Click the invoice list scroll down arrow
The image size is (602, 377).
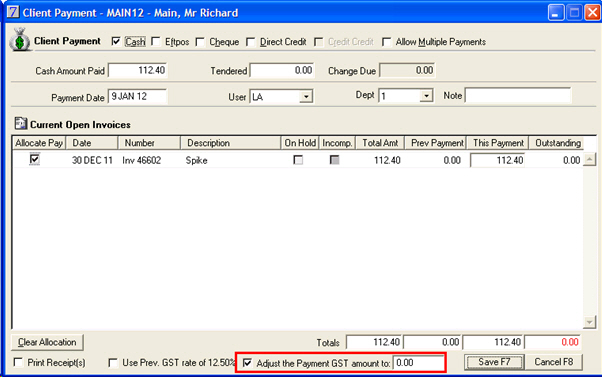coord(589,322)
